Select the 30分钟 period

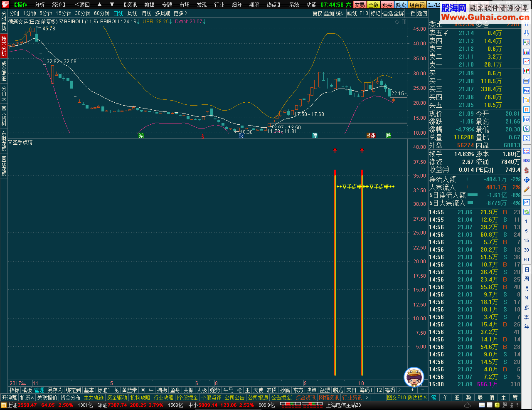[x=83, y=13]
